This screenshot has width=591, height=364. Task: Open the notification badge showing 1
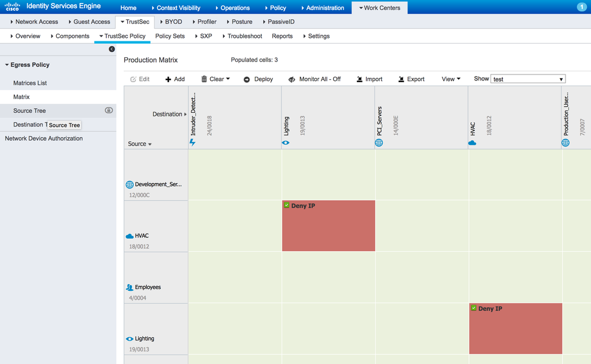pos(582,6)
